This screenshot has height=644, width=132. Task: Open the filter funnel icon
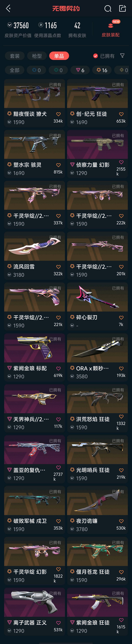(x=122, y=56)
